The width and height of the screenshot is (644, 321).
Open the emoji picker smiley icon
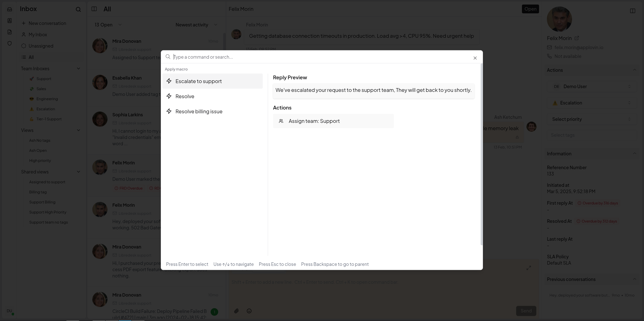point(249,311)
